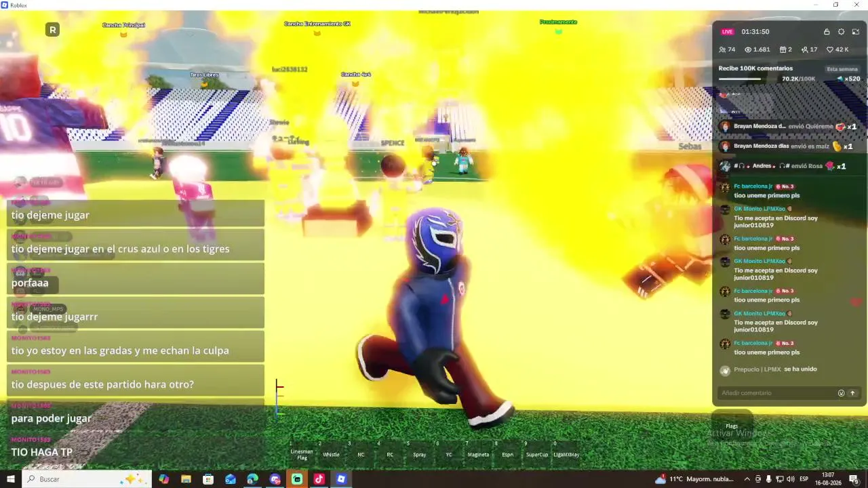Open the emoji picker in comment box

coord(842,393)
